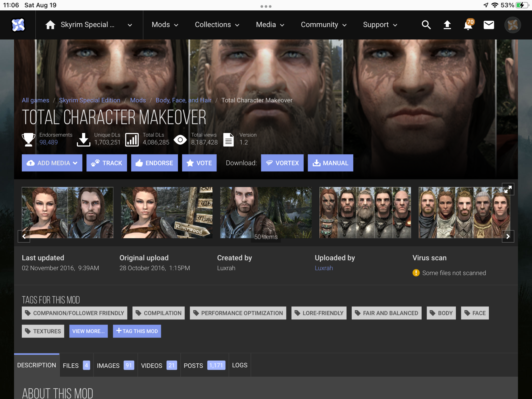This screenshot has width=532, height=399.
Task: Select the Fair and Balanced tag
Action: click(386, 313)
